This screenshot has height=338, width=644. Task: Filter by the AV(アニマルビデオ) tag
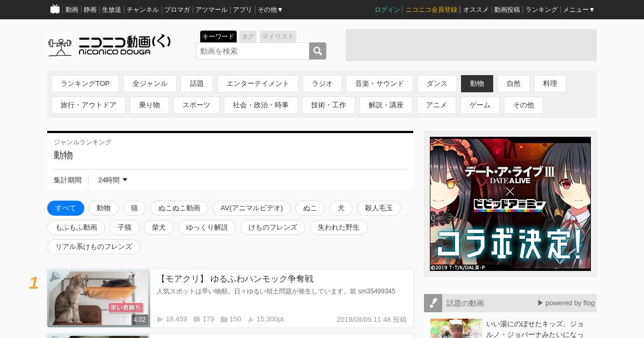252,208
